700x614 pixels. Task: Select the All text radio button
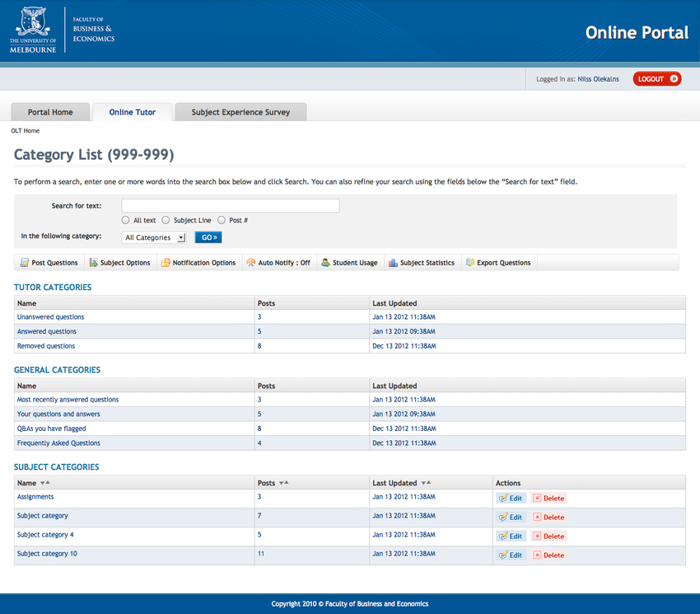125,220
